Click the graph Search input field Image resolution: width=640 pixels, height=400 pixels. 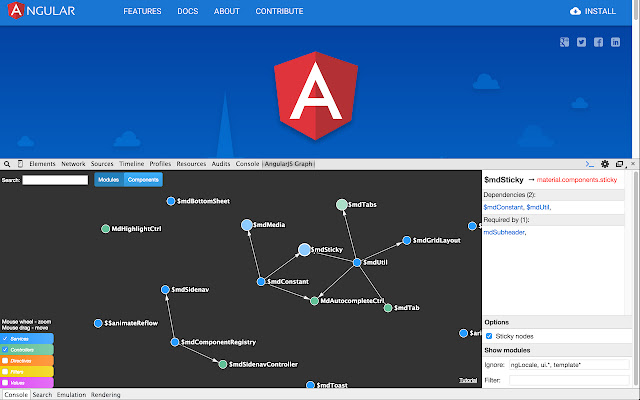point(55,180)
